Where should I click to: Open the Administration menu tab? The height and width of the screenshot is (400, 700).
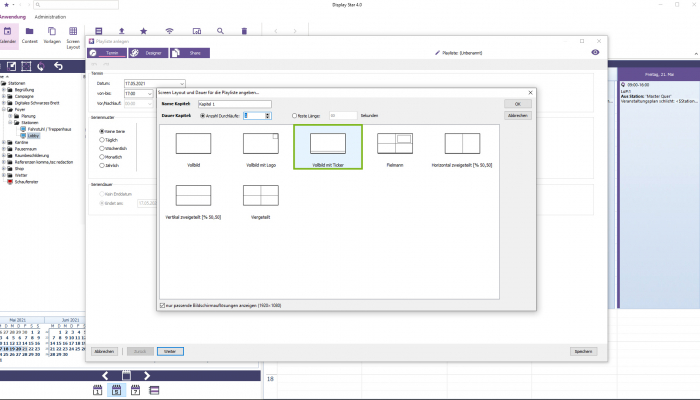pos(50,17)
